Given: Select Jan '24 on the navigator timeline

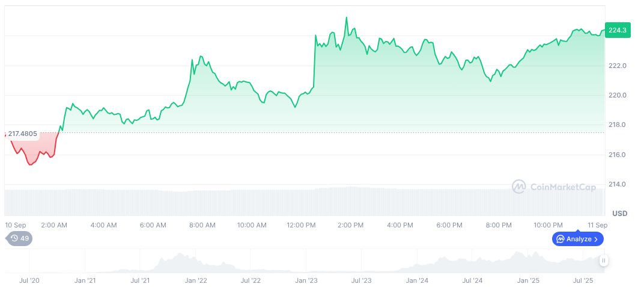Looking at the screenshot, I should [416, 280].
